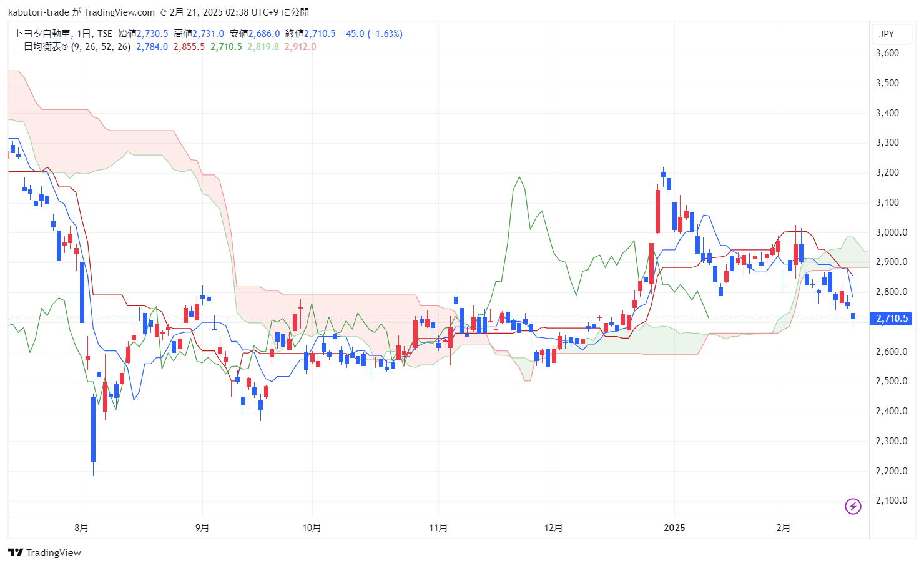Click the Ichimoku value 2,784.0
Viewport: 924px width, 566px height.
[x=152, y=47]
